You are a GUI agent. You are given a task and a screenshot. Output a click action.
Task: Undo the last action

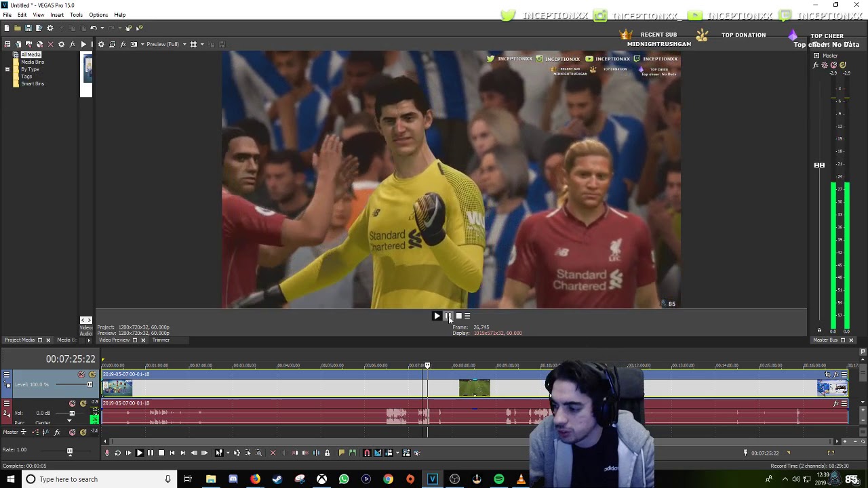(94, 28)
